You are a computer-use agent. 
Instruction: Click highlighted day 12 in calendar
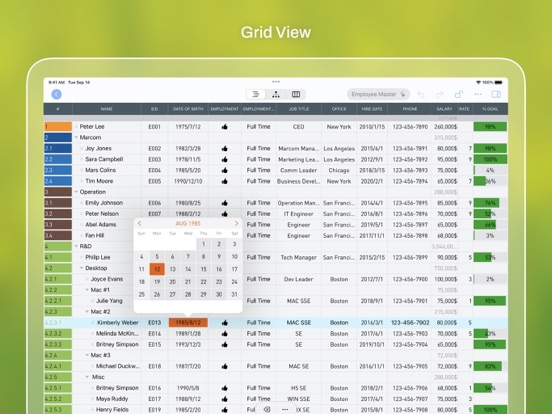[x=157, y=269]
